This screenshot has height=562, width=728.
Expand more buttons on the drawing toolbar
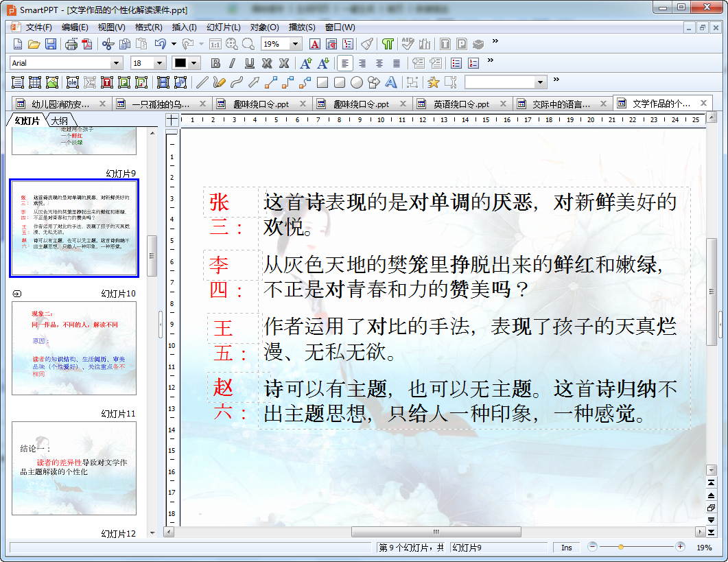pyautogui.click(x=556, y=80)
